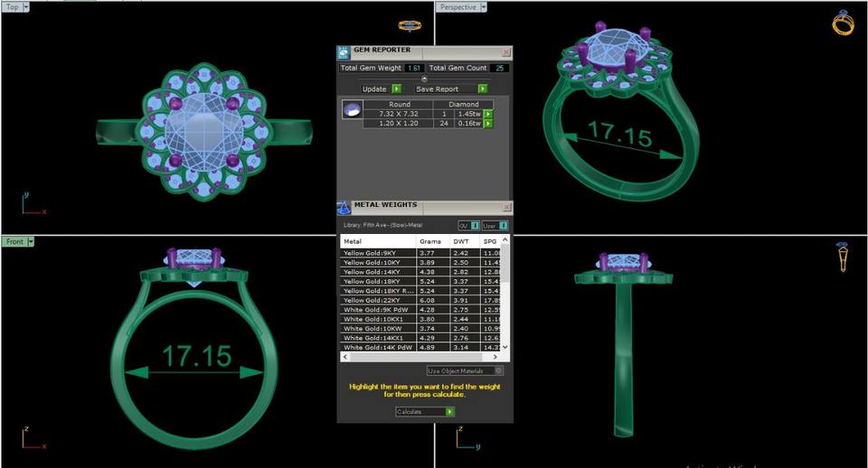Select Yellow Gold:14KY row
The width and height of the screenshot is (868, 468).
420,272
